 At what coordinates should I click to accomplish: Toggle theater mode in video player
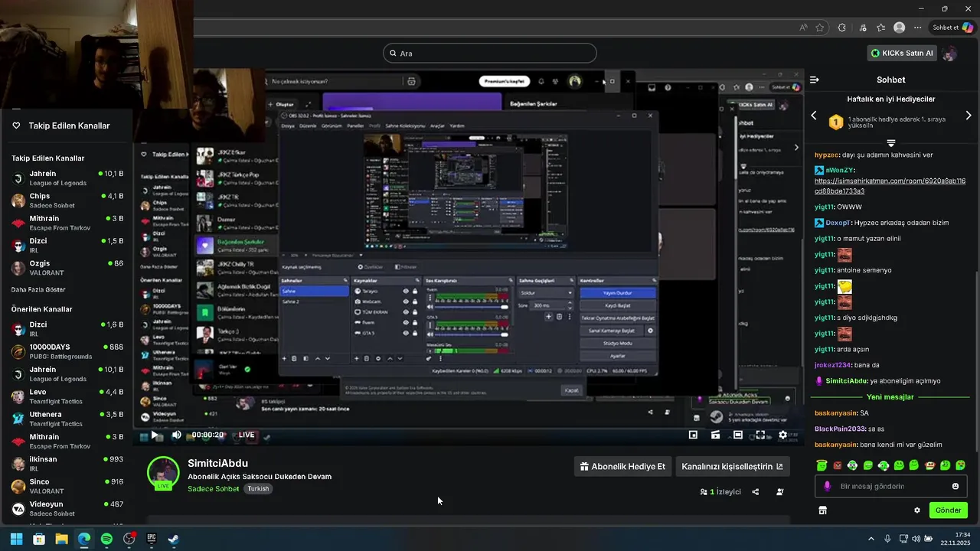tap(738, 435)
